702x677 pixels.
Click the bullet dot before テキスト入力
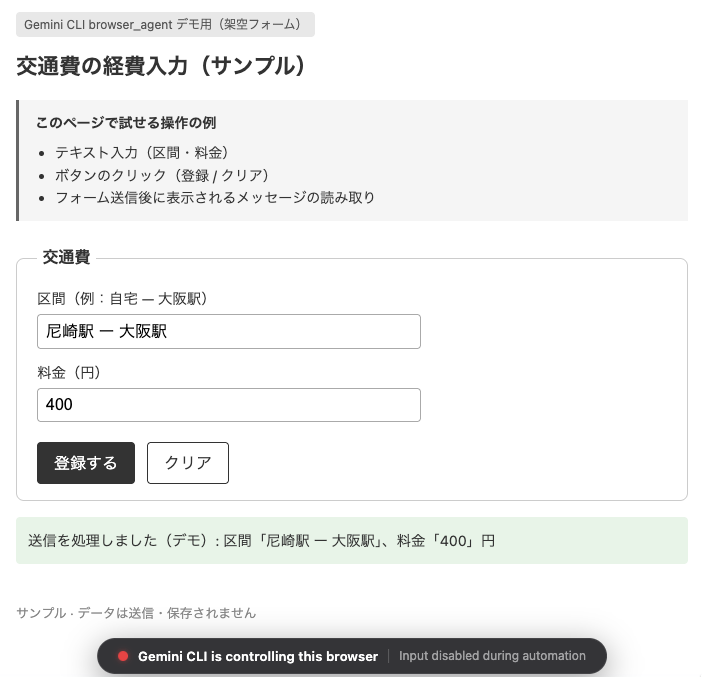(x=40, y=154)
